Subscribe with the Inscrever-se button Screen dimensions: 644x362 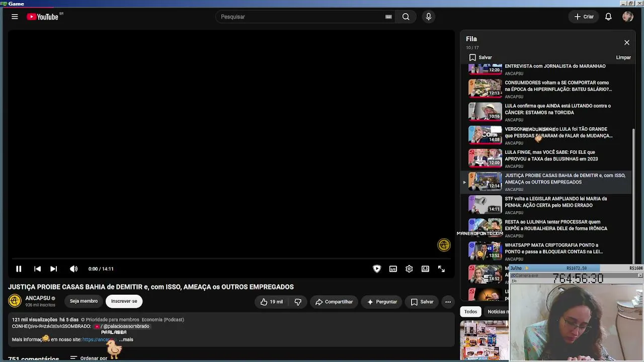coord(124,301)
